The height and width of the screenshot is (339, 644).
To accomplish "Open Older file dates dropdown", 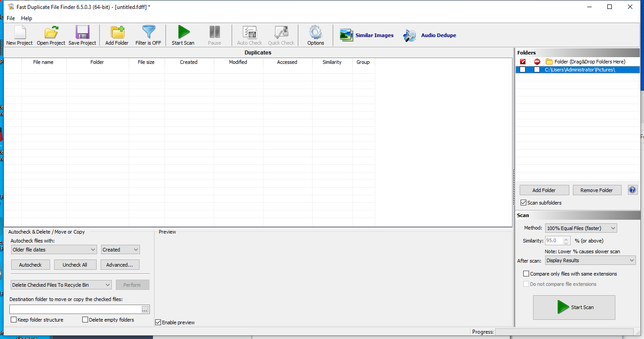I will pos(54,250).
